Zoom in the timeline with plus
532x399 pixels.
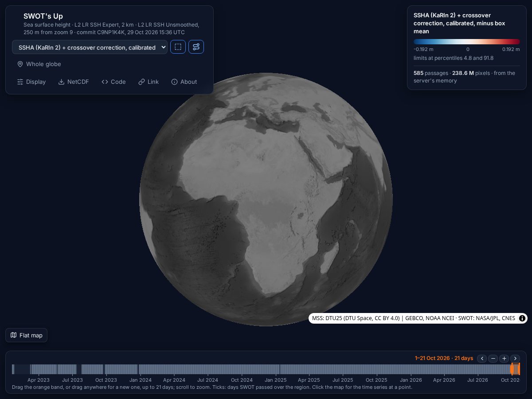[x=504, y=358]
